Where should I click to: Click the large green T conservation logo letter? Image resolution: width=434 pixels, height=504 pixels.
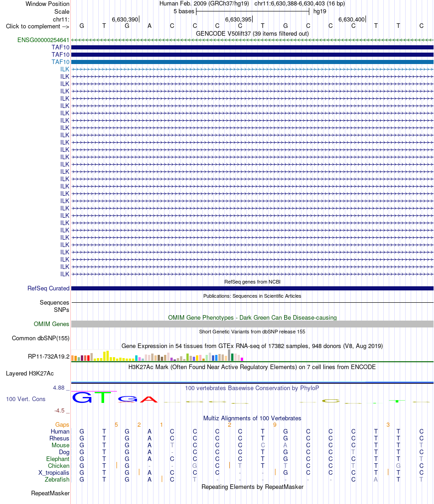(103, 397)
